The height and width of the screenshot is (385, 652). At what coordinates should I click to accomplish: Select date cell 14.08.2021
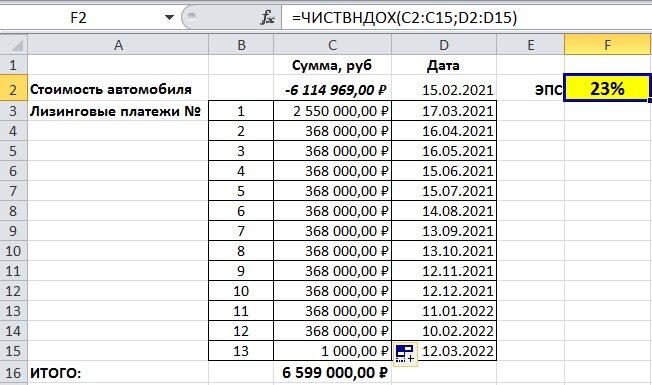(444, 211)
